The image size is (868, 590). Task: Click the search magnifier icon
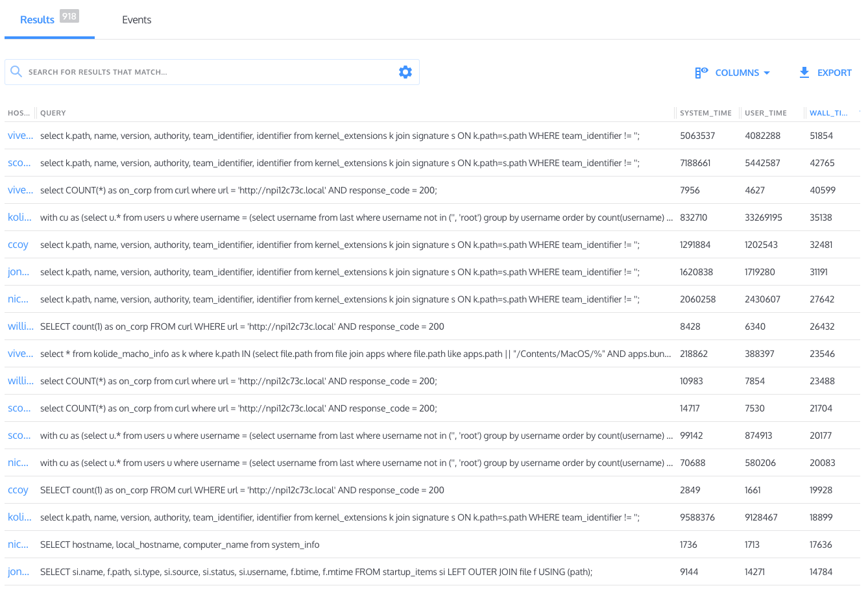tap(16, 72)
